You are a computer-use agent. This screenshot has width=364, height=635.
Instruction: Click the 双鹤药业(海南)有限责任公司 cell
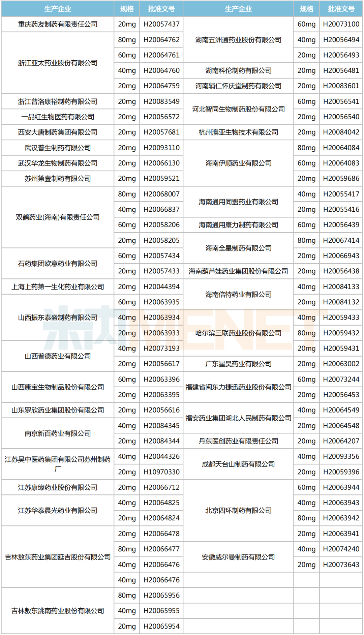click(58, 217)
